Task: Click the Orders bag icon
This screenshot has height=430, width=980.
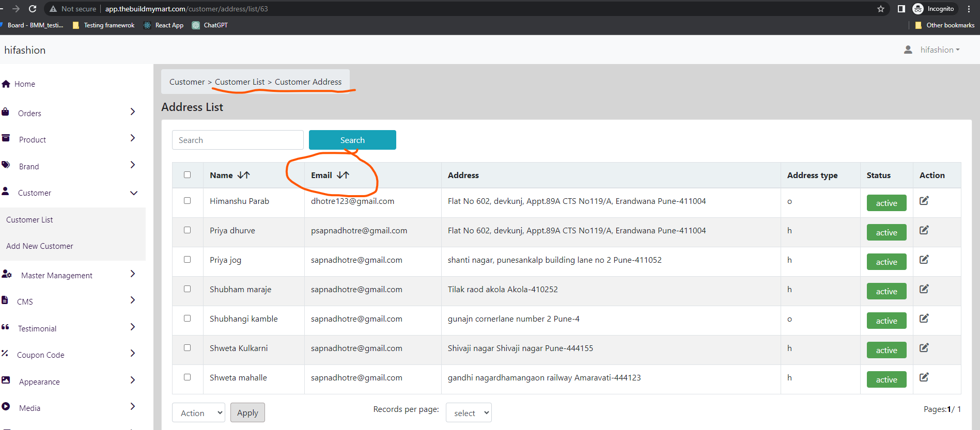Action: tap(5, 112)
